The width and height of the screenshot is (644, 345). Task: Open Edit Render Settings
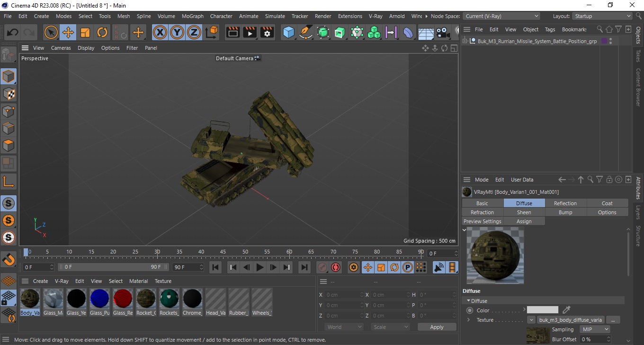(x=268, y=33)
